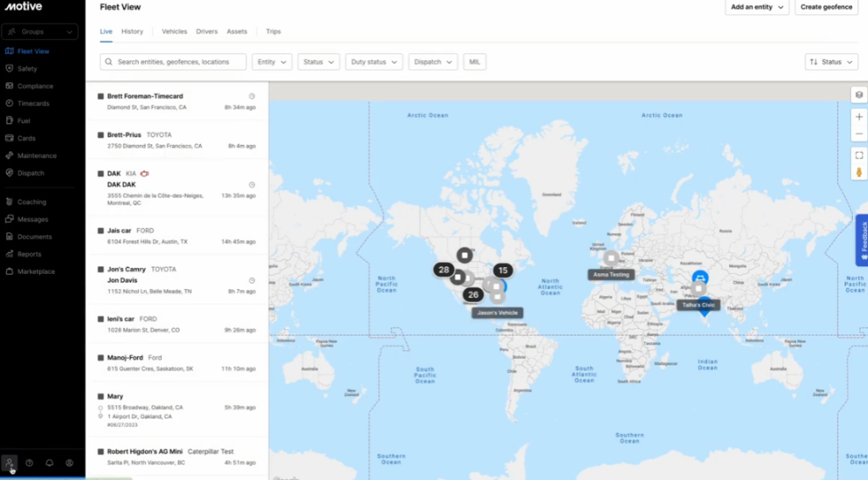Switch to the History tab
This screenshot has width=868, height=480.
pyautogui.click(x=132, y=31)
